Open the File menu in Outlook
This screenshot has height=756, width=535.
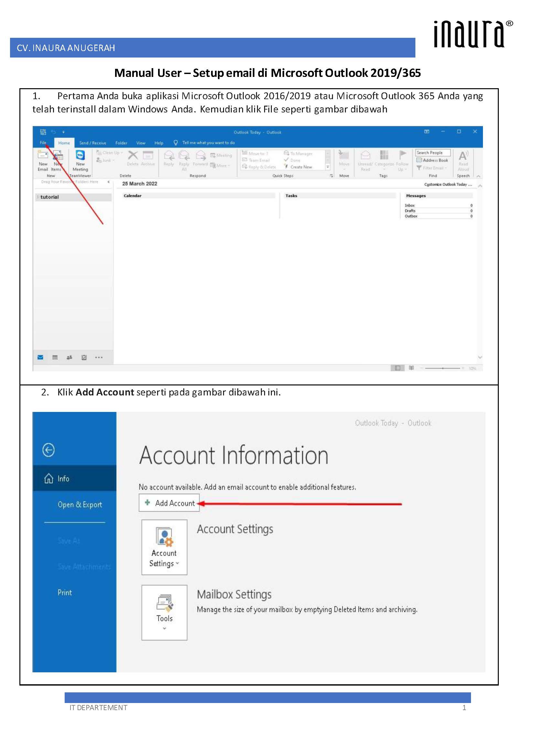pyautogui.click(x=43, y=142)
